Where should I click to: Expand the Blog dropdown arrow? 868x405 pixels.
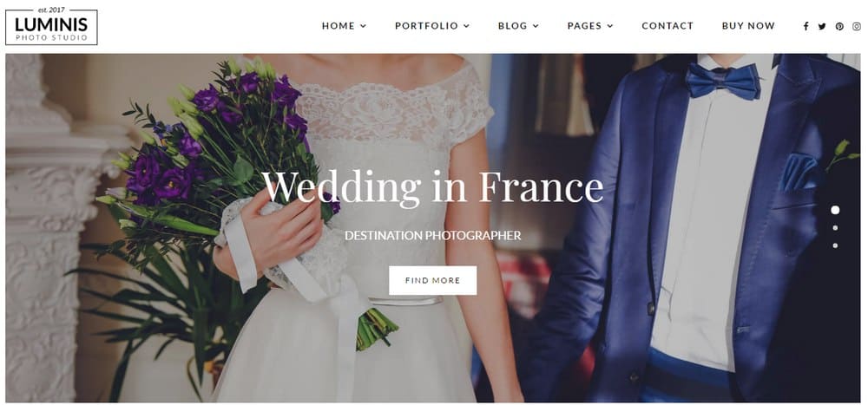(x=536, y=26)
